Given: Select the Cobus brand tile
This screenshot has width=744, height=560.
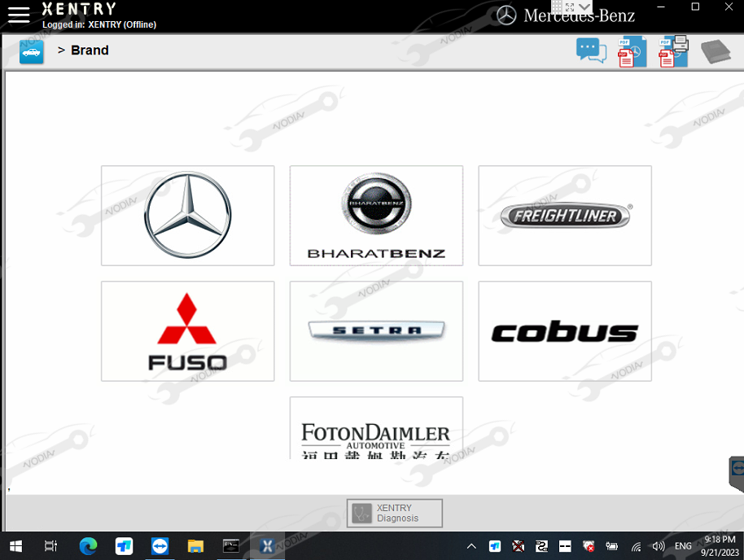Looking at the screenshot, I should click(565, 331).
